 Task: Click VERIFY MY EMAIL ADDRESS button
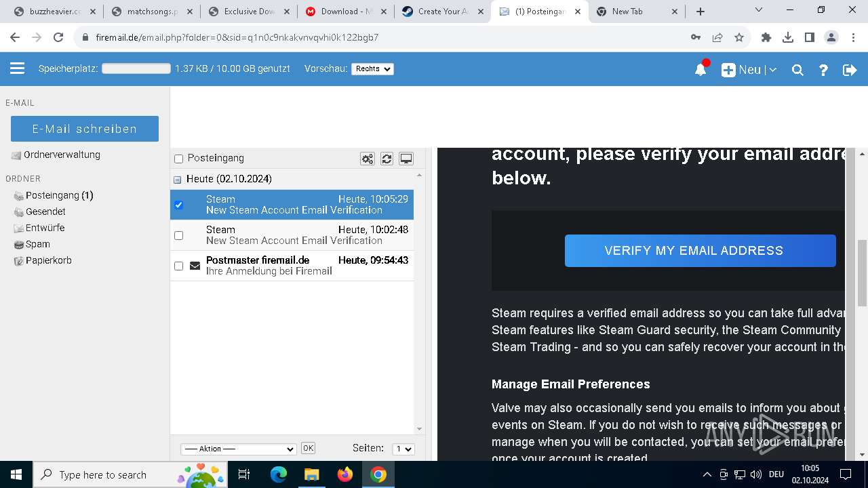tap(700, 251)
